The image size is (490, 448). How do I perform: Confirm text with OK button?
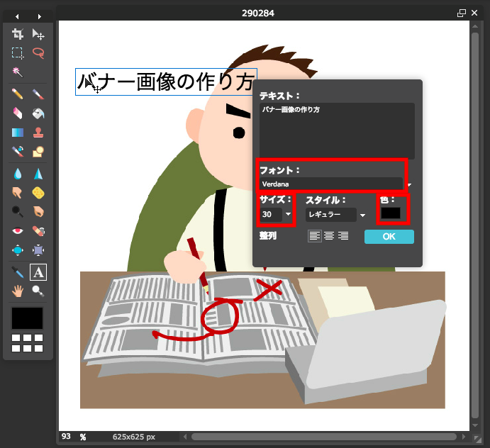pyautogui.click(x=389, y=237)
